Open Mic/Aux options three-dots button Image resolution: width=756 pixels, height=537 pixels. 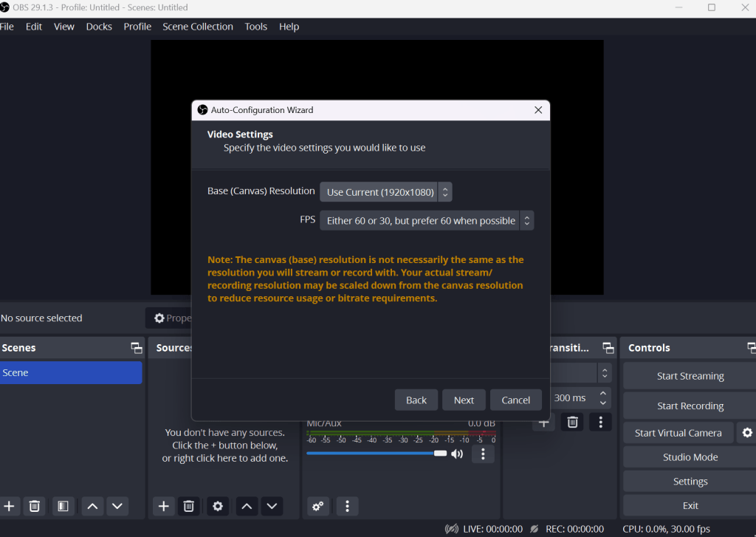[483, 454]
